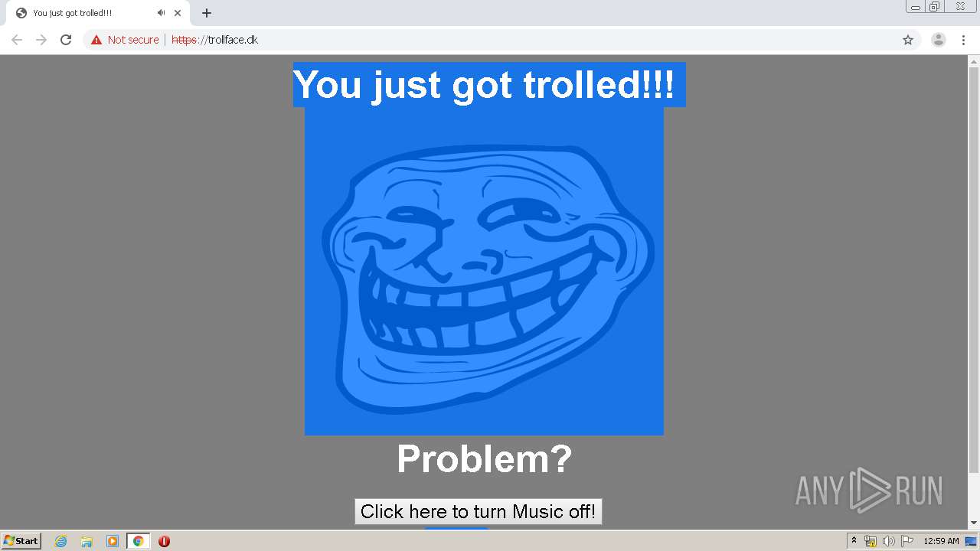Viewport: 980px width, 551px height.
Task: Bookmark this page with the star icon
Action: (908, 40)
